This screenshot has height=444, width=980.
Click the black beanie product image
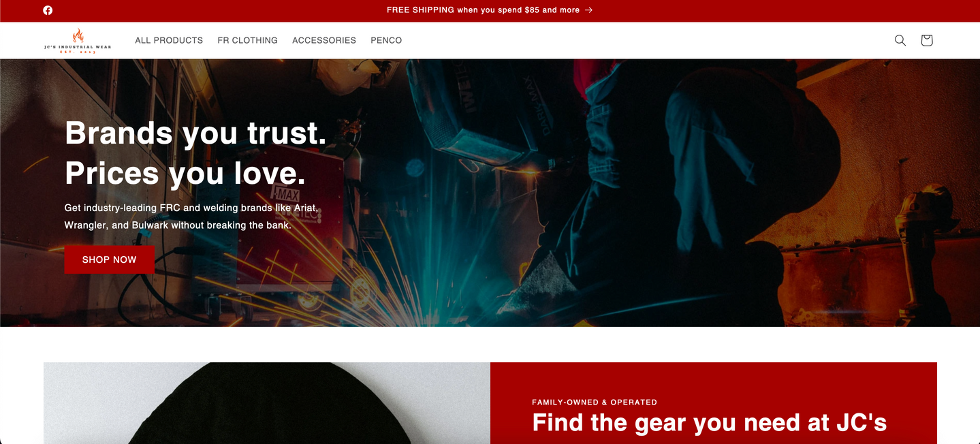267,403
